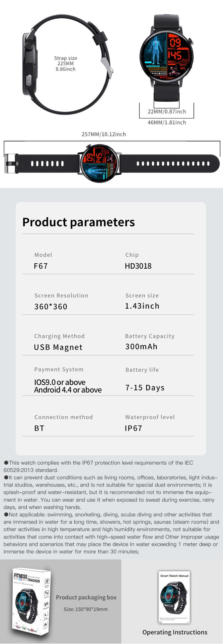
Task: Click the Product parameters heading
Action: coord(78,222)
